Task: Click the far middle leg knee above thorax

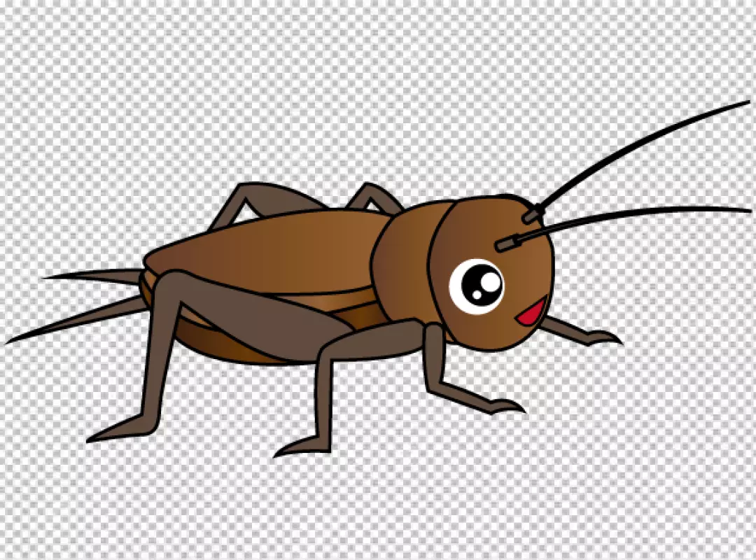Action: coord(371,188)
